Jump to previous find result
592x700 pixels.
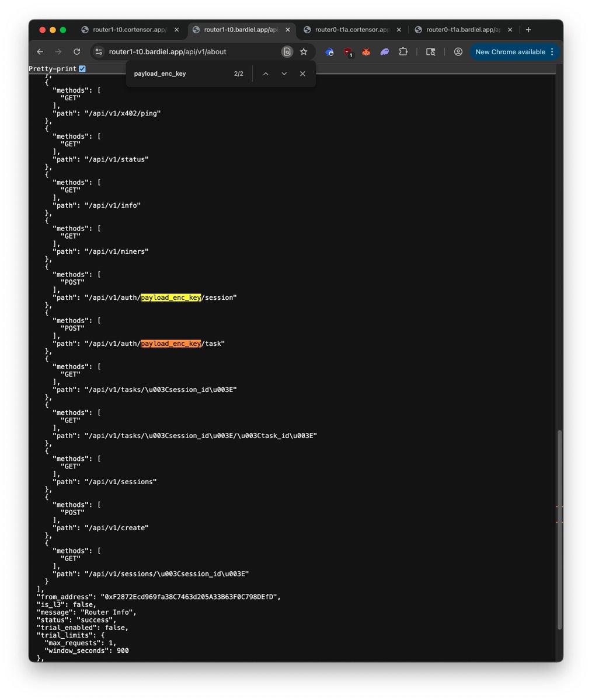point(266,74)
